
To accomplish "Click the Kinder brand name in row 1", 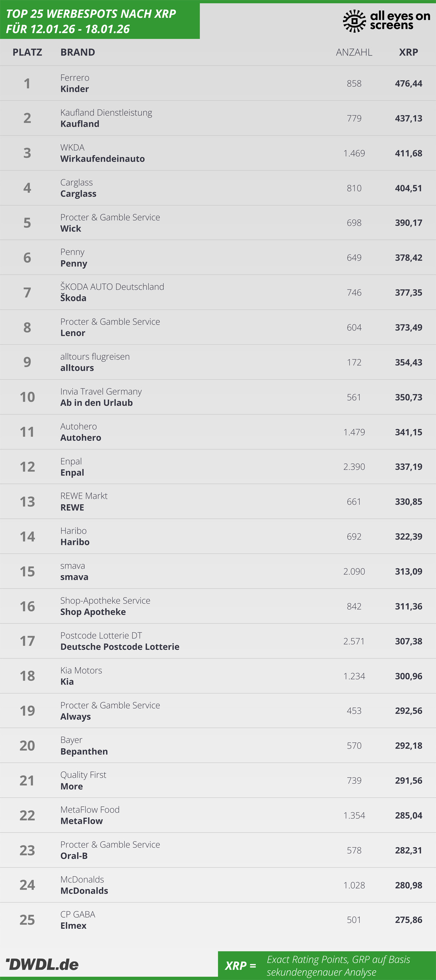I will 74,89.
